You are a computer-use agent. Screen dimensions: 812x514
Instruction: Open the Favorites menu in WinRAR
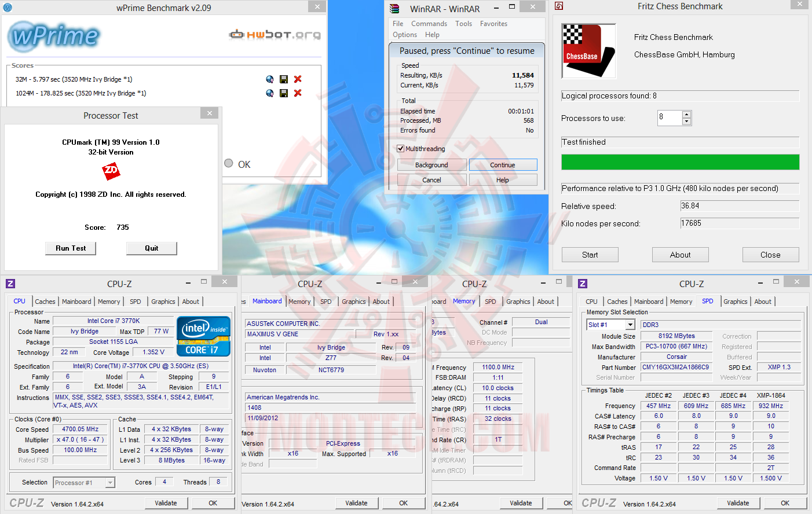(x=493, y=24)
